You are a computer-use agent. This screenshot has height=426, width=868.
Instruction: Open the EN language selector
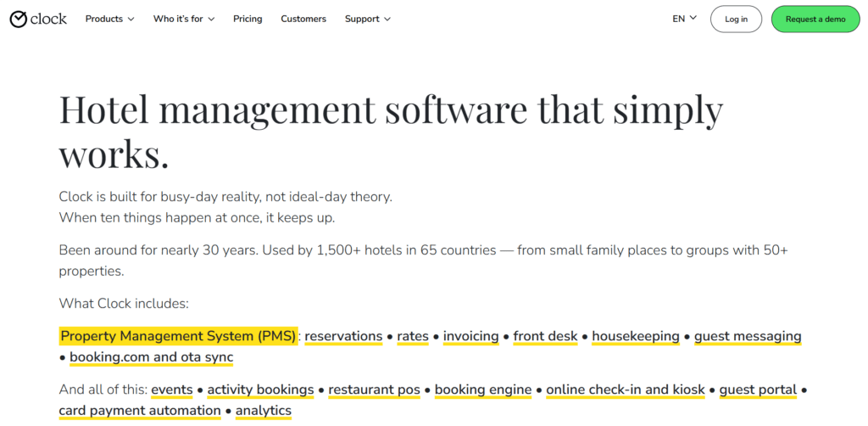(685, 19)
